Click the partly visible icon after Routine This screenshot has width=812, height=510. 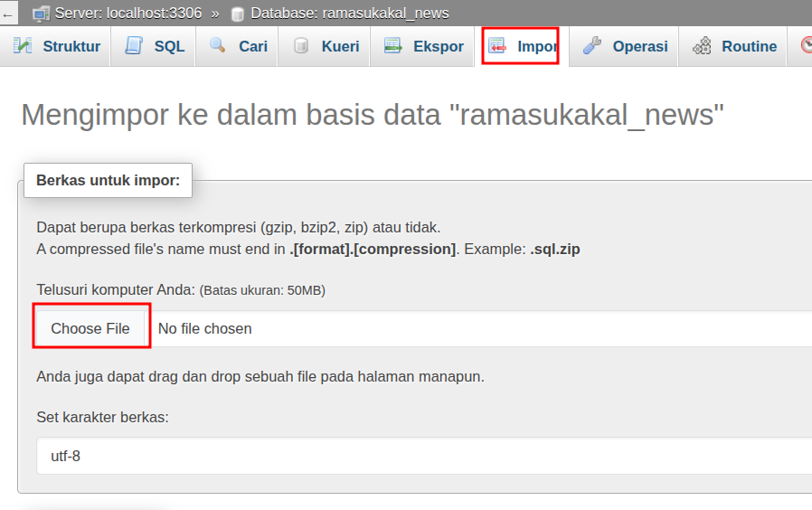[807, 45]
